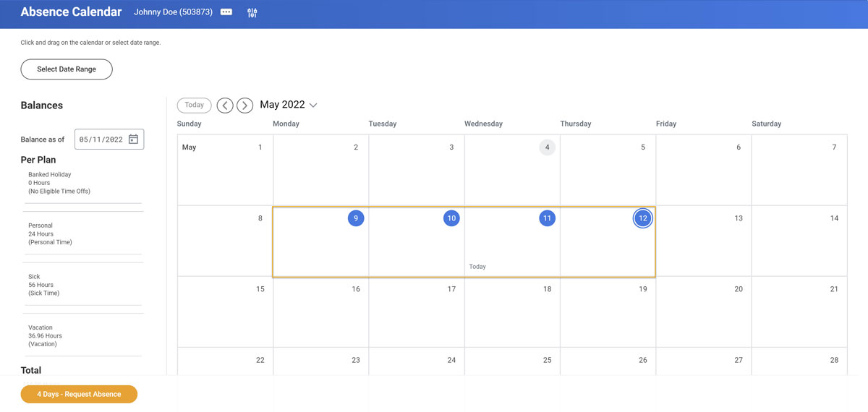Open the related actions ellipsis beside Johnny Doe

[x=226, y=12]
